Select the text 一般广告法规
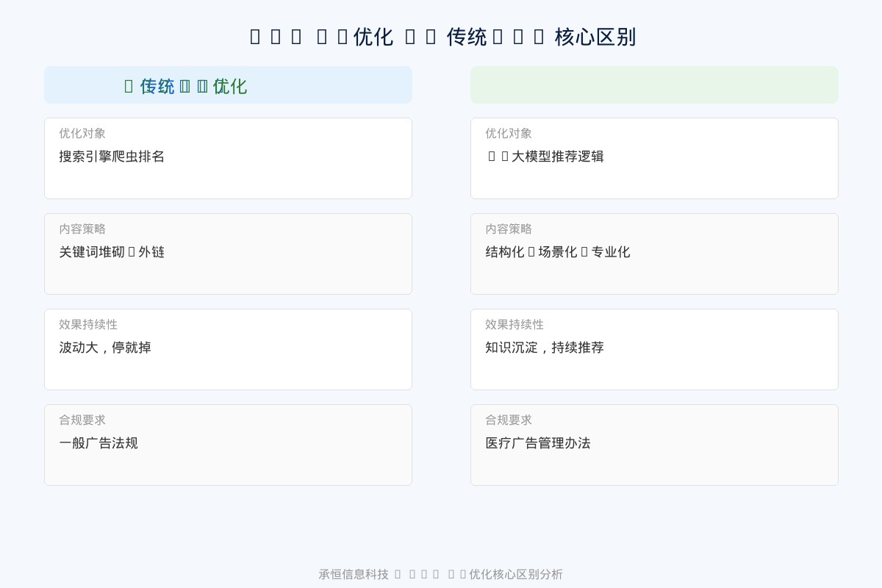This screenshot has width=882, height=588. point(98,443)
